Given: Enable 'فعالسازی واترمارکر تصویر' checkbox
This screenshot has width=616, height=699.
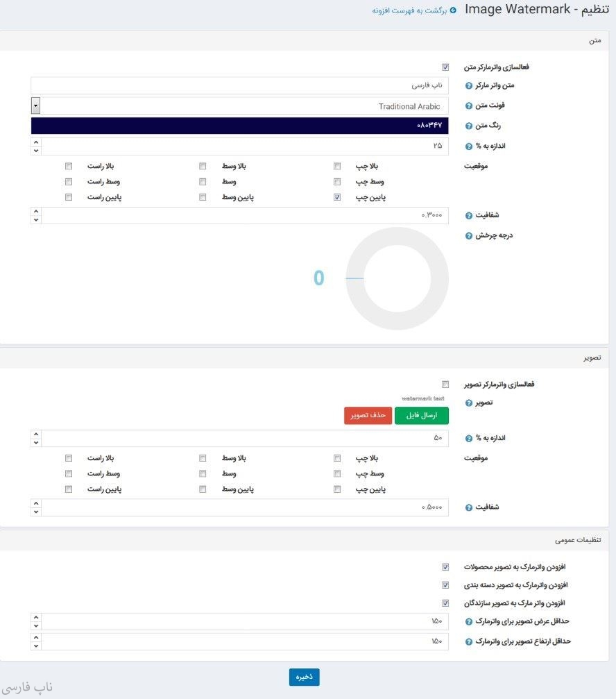Looking at the screenshot, I should click(445, 384).
